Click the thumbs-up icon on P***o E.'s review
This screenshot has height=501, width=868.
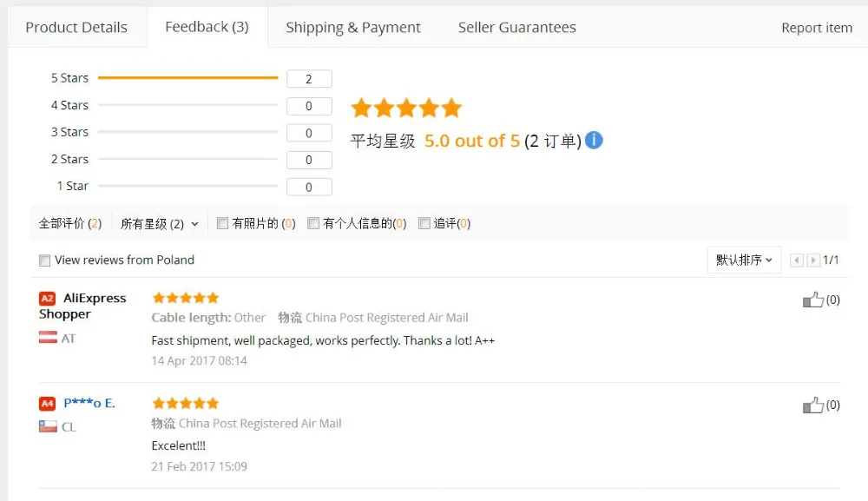[x=814, y=404]
